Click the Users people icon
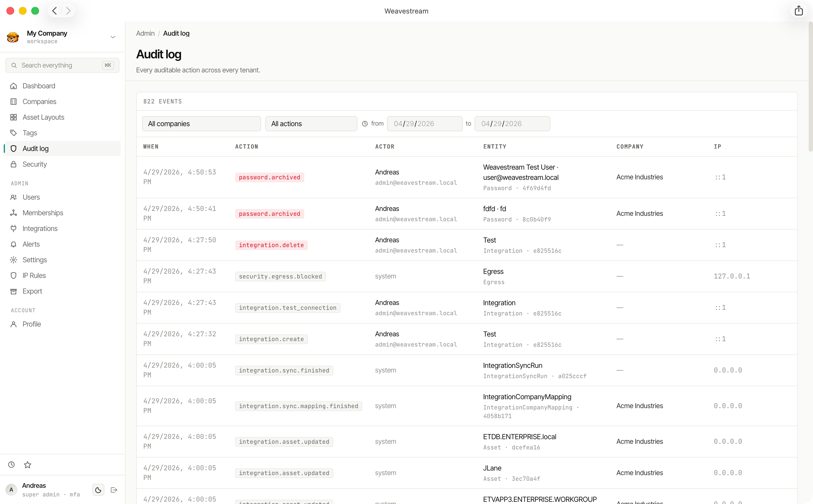 coord(13,197)
